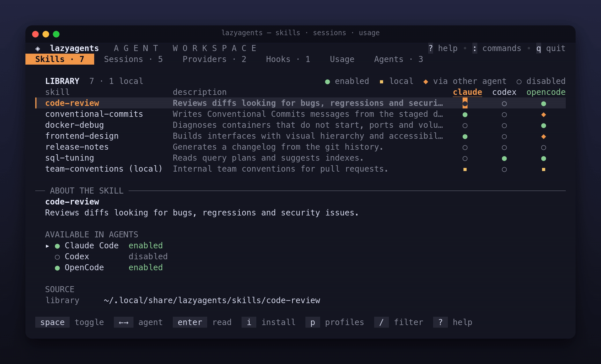601x364 pixels.
Task: Click sql-tuning enabled dot under opencode
Action: click(x=544, y=159)
